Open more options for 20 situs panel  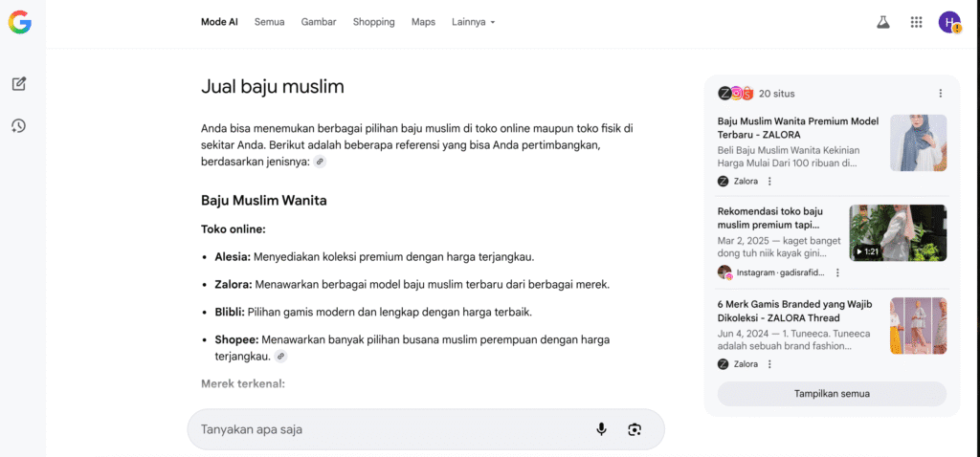(941, 94)
